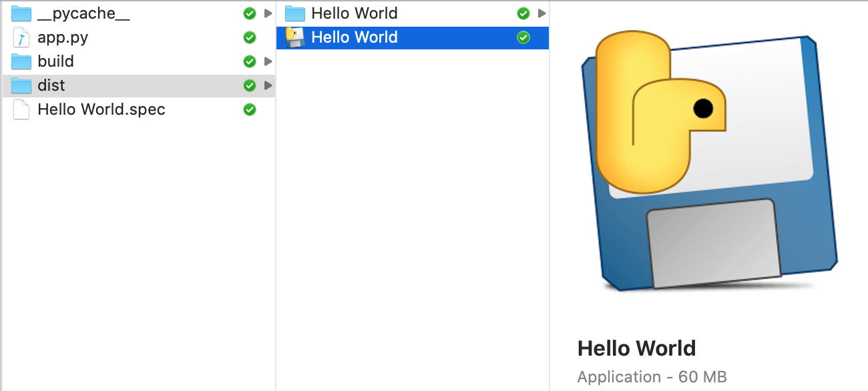This screenshot has width=868, height=391.
Task: Select the app.py file name
Action: point(63,37)
